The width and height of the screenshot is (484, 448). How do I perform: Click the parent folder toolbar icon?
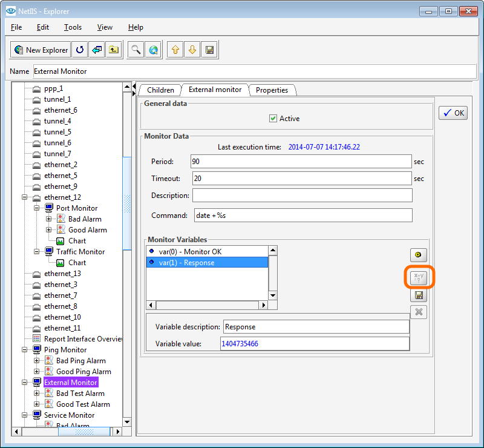point(113,50)
